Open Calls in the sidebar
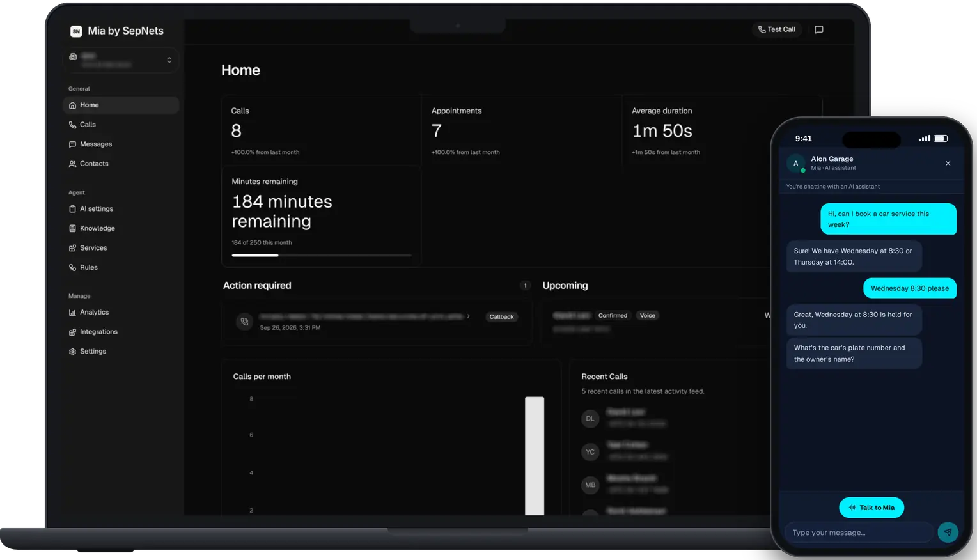977x560 pixels. click(121, 125)
